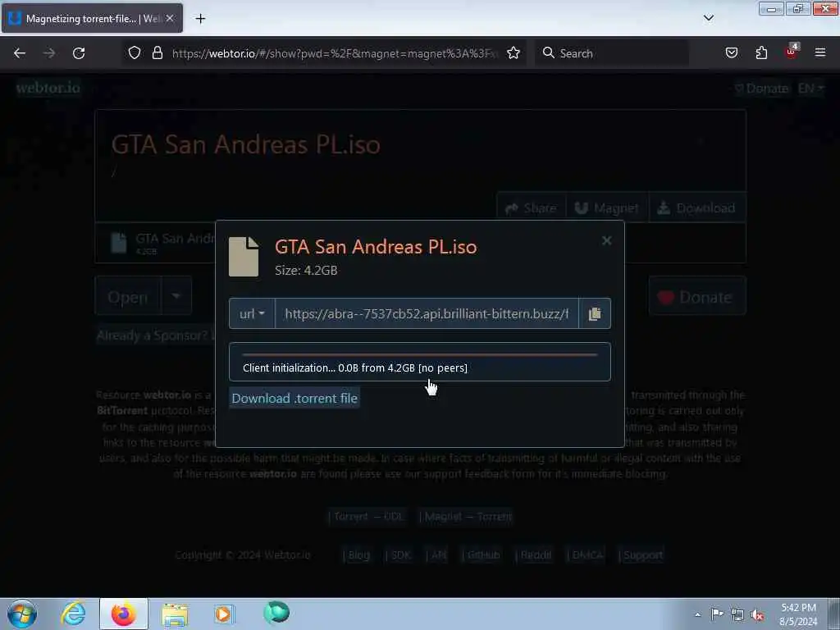Click the webtor.io logo
This screenshot has height=630, width=840.
(x=48, y=87)
